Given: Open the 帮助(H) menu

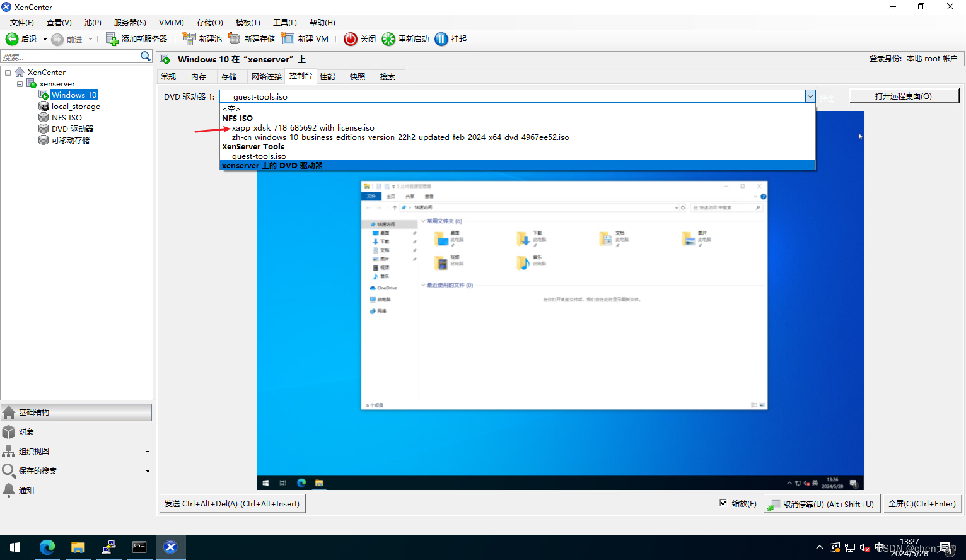Looking at the screenshot, I should tap(322, 23).
